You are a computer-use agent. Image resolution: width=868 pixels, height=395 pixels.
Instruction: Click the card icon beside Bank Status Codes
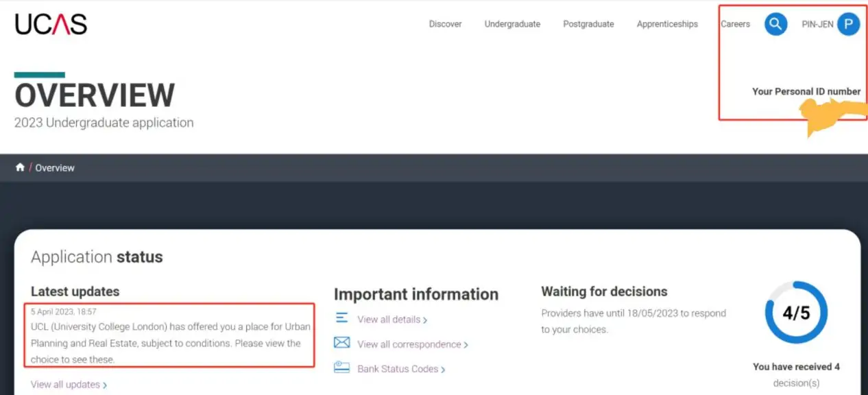pos(341,368)
